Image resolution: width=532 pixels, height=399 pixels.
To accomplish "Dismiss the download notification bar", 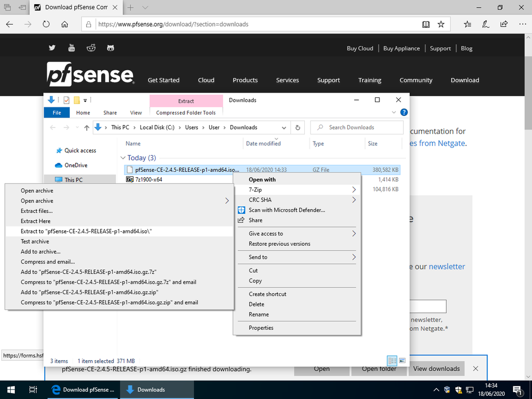I will click(476, 369).
